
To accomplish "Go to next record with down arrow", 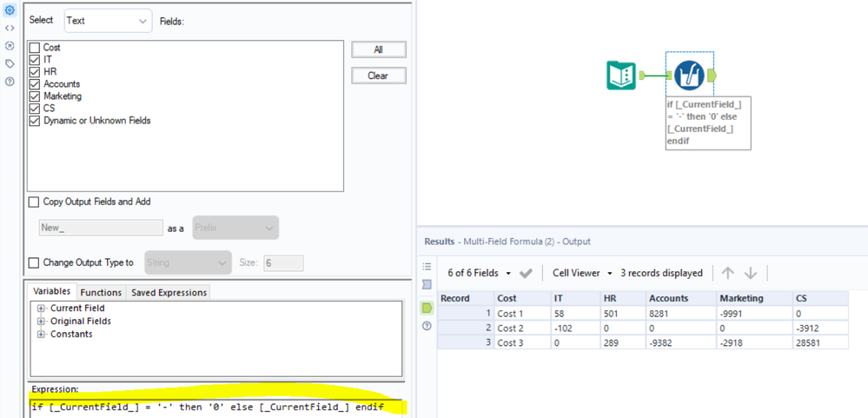I will [750, 273].
